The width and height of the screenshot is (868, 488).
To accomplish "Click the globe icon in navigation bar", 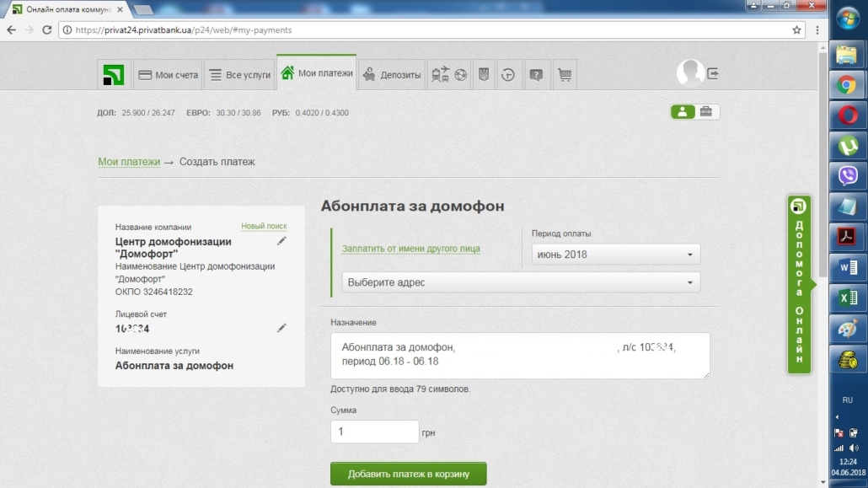I will 461,74.
